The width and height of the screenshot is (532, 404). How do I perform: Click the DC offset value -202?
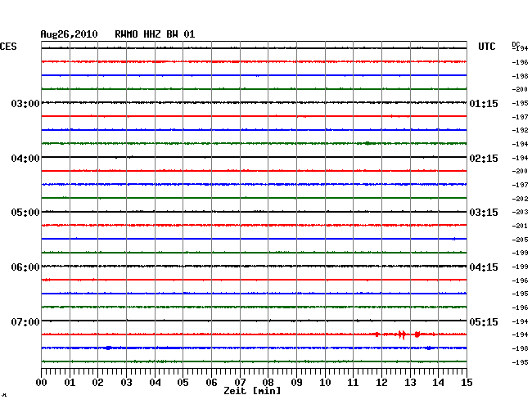click(x=520, y=199)
